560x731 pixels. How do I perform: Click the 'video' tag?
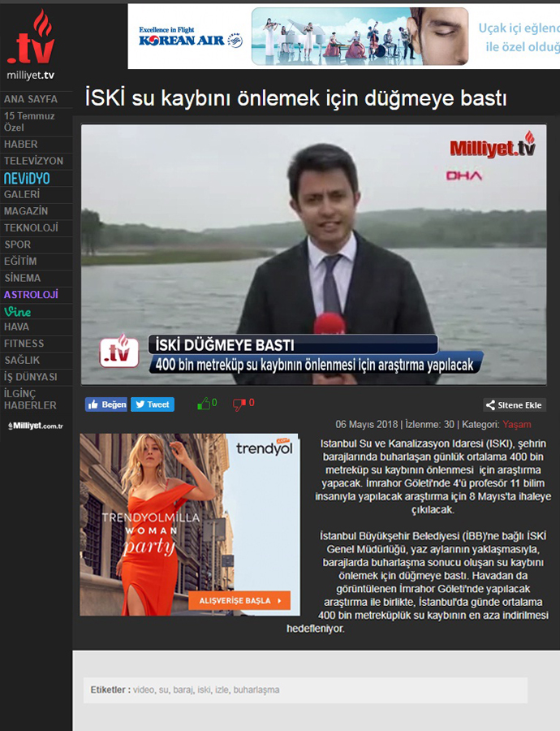pos(144,690)
